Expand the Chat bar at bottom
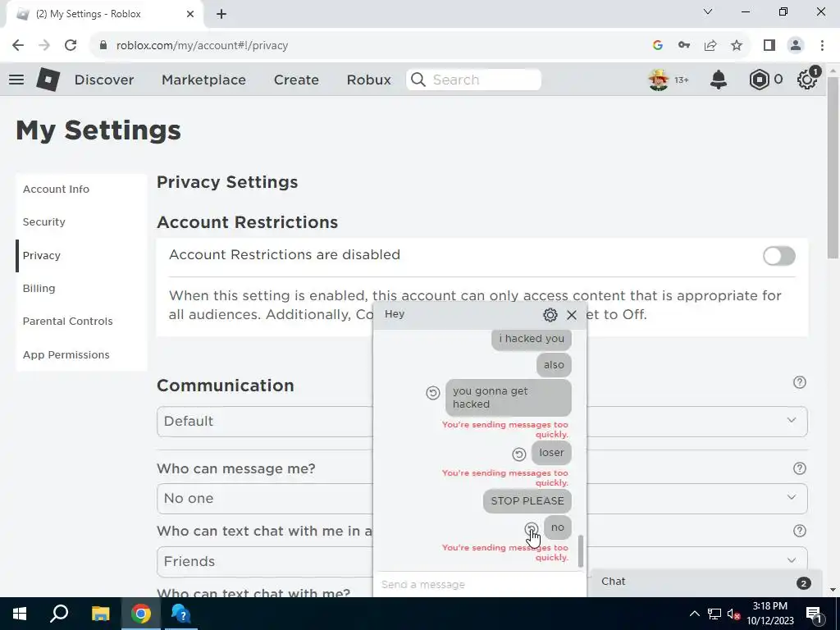This screenshot has width=840, height=630. [x=706, y=582]
